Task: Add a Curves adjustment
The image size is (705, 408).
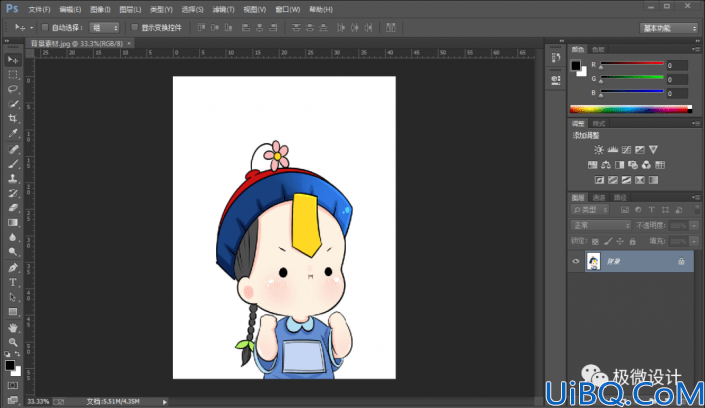Action: click(626, 150)
